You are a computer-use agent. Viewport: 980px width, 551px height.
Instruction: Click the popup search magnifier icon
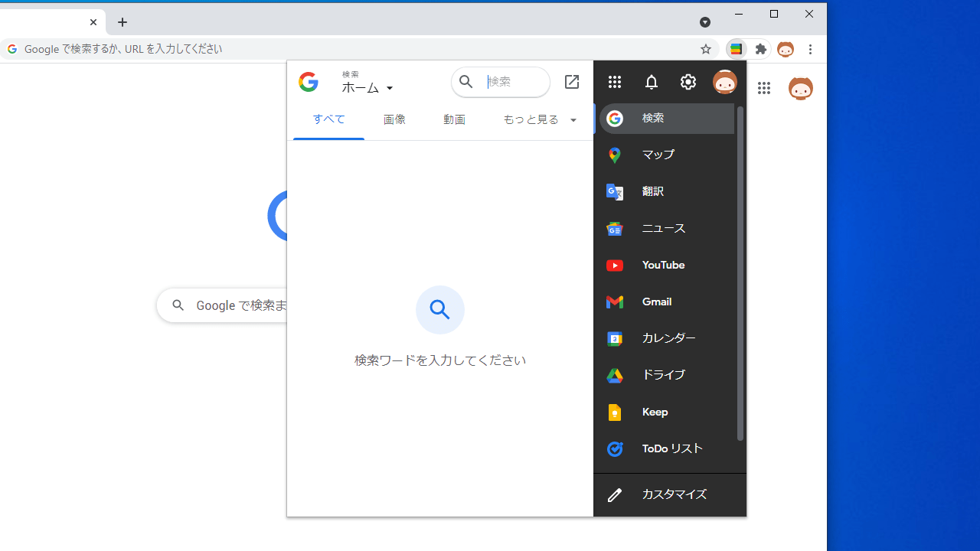[x=466, y=82]
